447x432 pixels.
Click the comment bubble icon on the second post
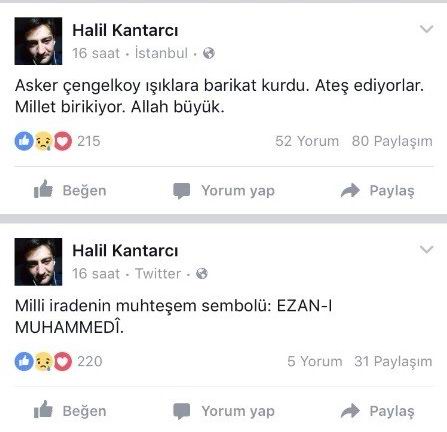182,411
